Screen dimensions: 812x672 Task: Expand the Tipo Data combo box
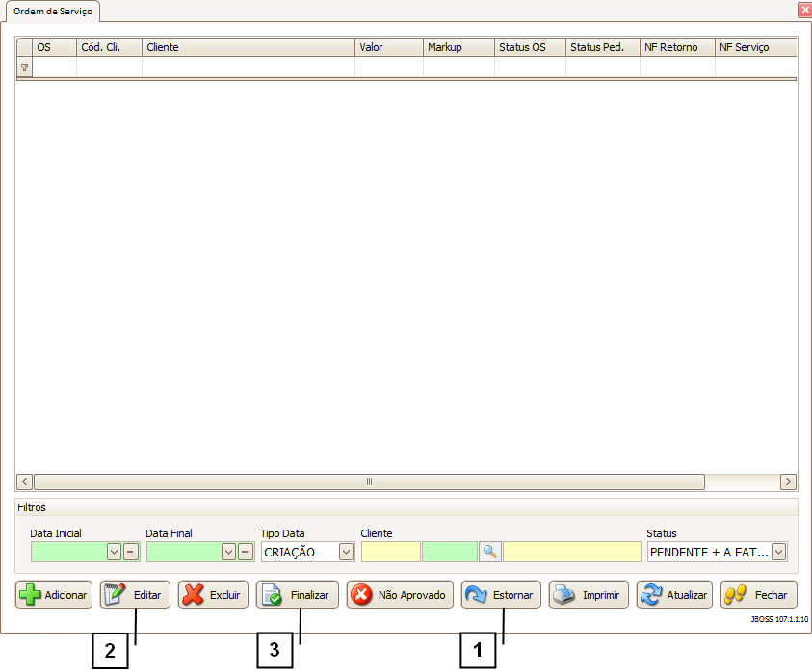coord(346,552)
